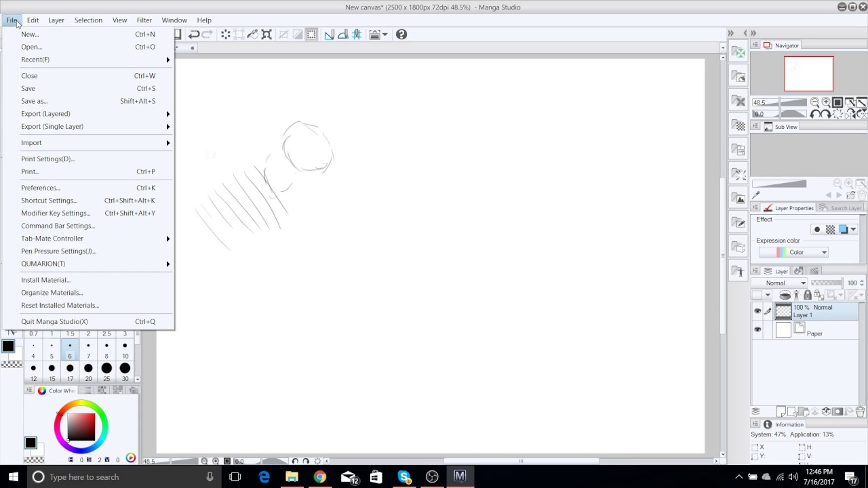Open the pose figure material folder icon
The width and height of the screenshot is (868, 488).
pos(738,272)
